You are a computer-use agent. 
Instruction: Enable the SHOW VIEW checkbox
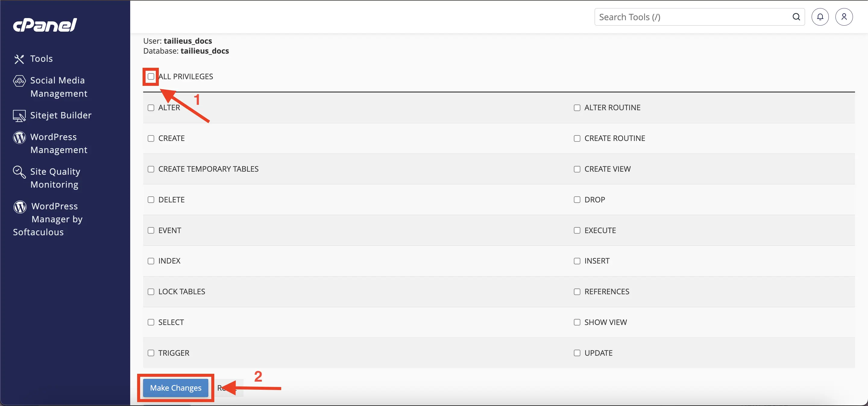pyautogui.click(x=577, y=322)
